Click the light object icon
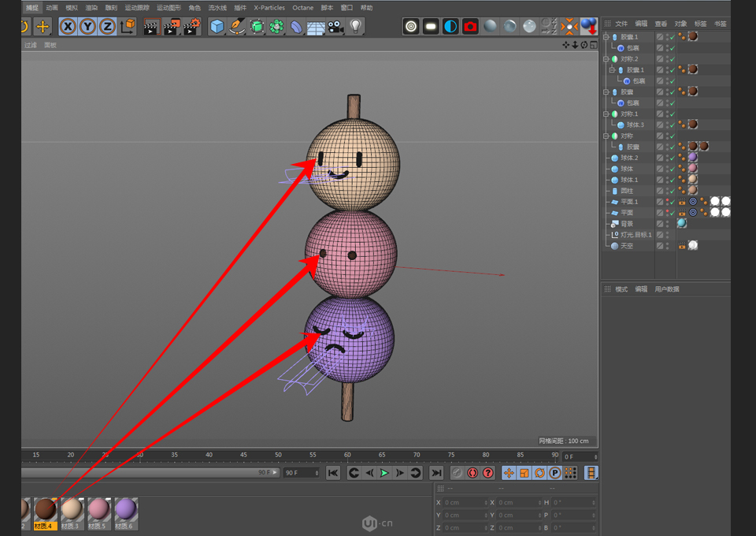 click(x=355, y=26)
